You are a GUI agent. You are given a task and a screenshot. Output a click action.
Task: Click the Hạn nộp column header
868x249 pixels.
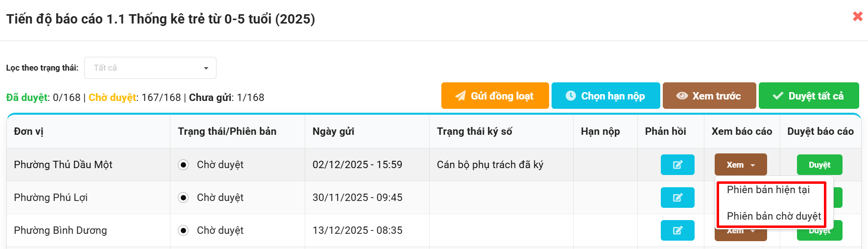click(x=600, y=131)
